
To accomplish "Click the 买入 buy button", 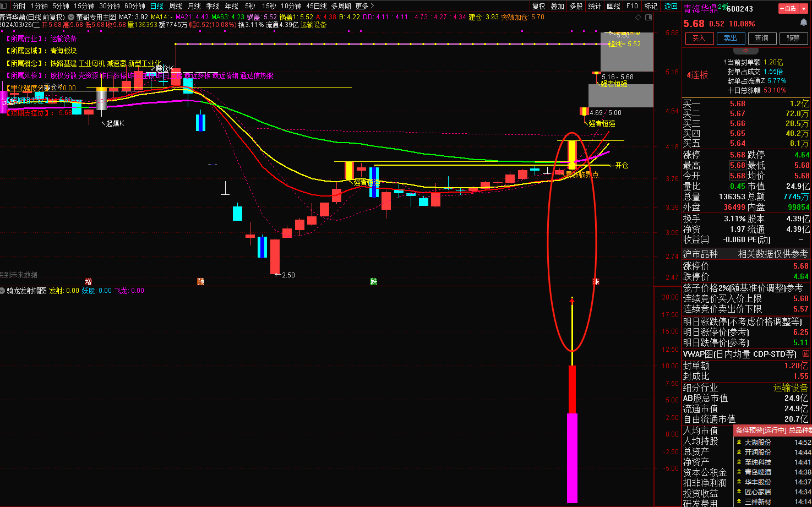I will coord(699,39).
